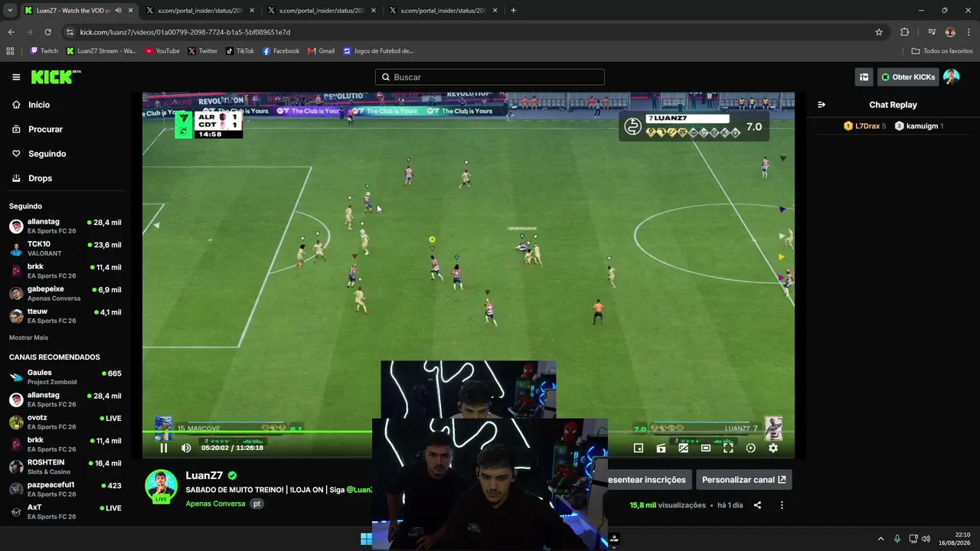
Task: Mute the video player volume
Action: coord(186,448)
